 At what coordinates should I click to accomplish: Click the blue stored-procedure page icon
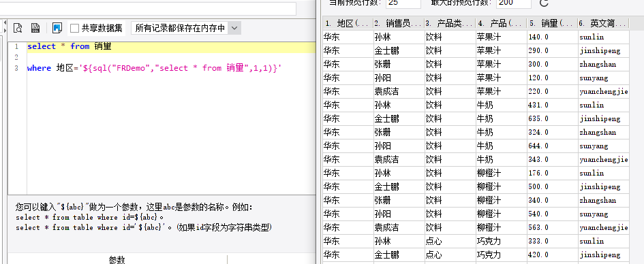point(57,28)
